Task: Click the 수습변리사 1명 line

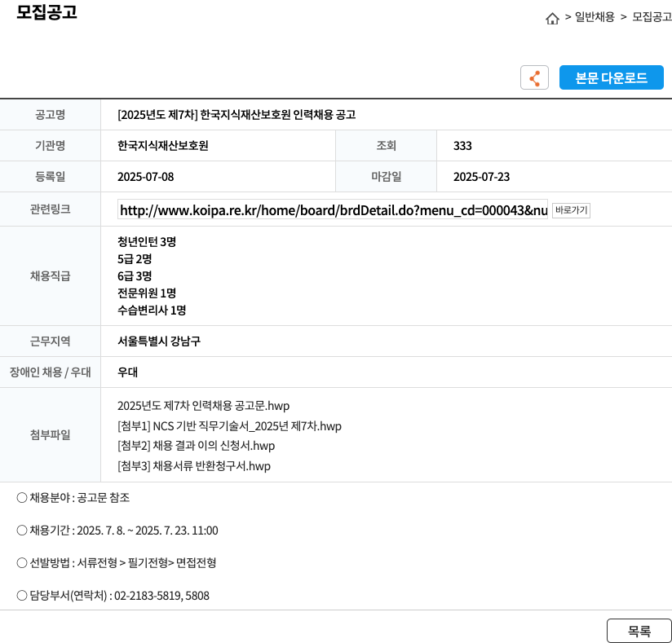Action: (x=152, y=310)
